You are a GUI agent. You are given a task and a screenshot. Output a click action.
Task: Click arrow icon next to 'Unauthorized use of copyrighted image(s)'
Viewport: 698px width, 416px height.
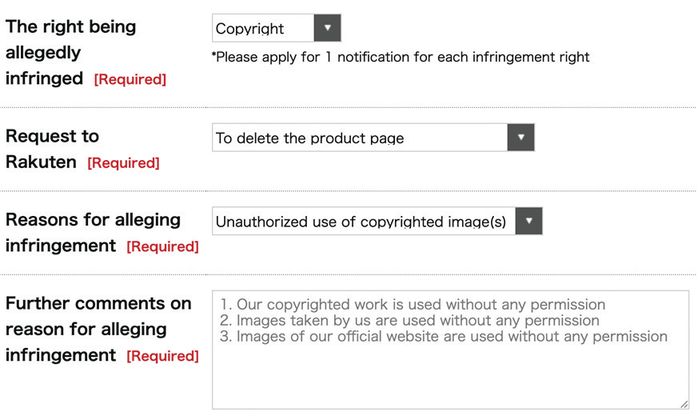(529, 221)
